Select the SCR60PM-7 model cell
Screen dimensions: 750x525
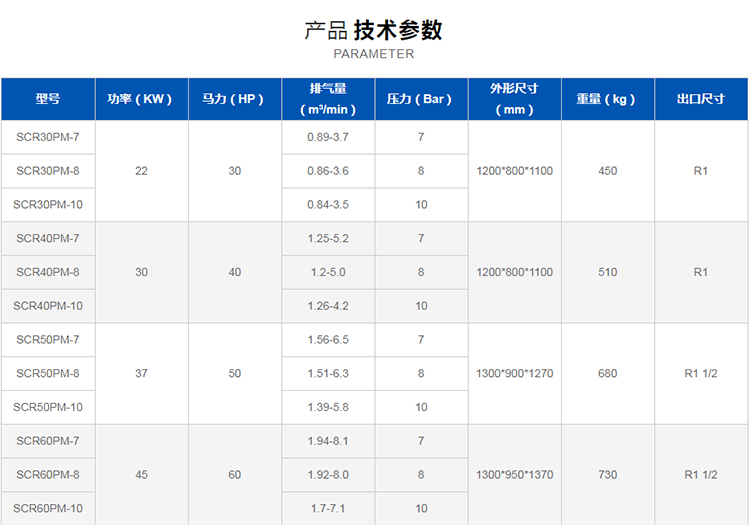(47, 441)
